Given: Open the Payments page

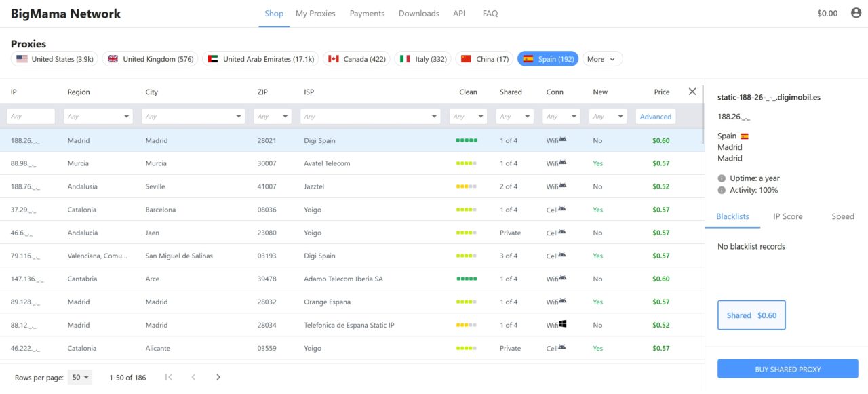Looking at the screenshot, I should pyautogui.click(x=367, y=14).
